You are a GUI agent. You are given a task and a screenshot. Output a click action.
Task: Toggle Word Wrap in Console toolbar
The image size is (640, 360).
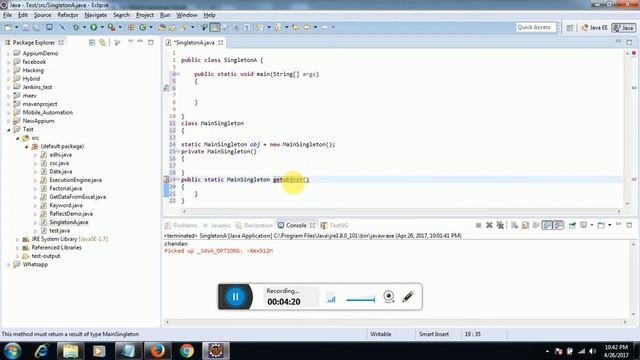pos(536,225)
